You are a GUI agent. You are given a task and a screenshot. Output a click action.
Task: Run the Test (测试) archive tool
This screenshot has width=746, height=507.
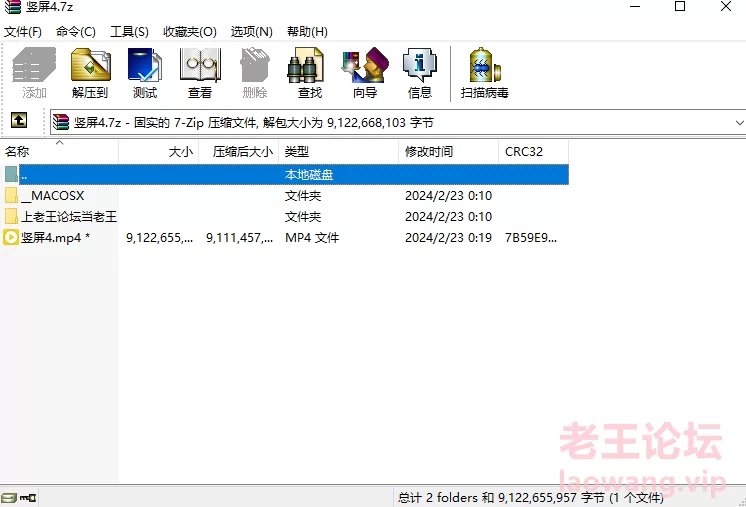tap(145, 73)
